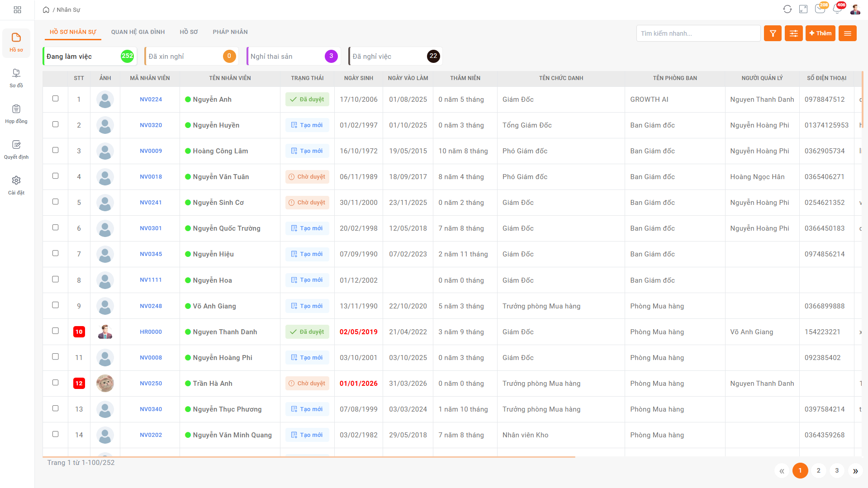Select checkbox for Hoàng Công Lâm
Image resolution: width=868 pixels, height=488 pixels.
pos(56,150)
